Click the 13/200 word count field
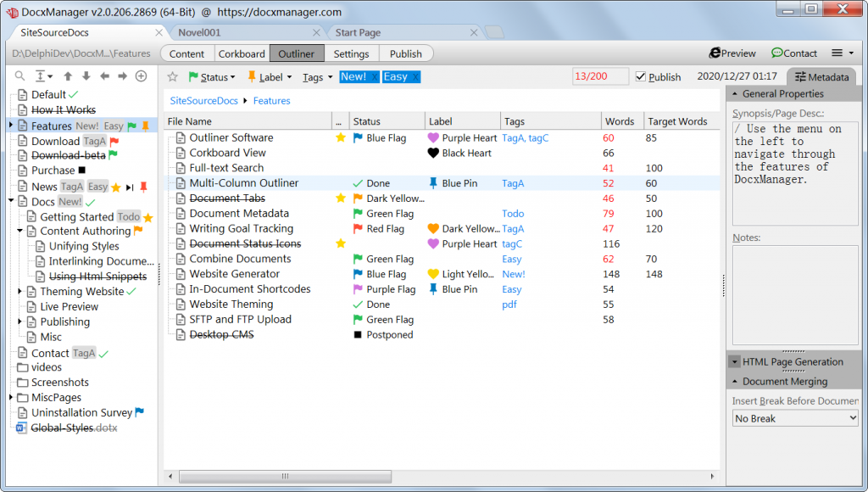 (601, 76)
